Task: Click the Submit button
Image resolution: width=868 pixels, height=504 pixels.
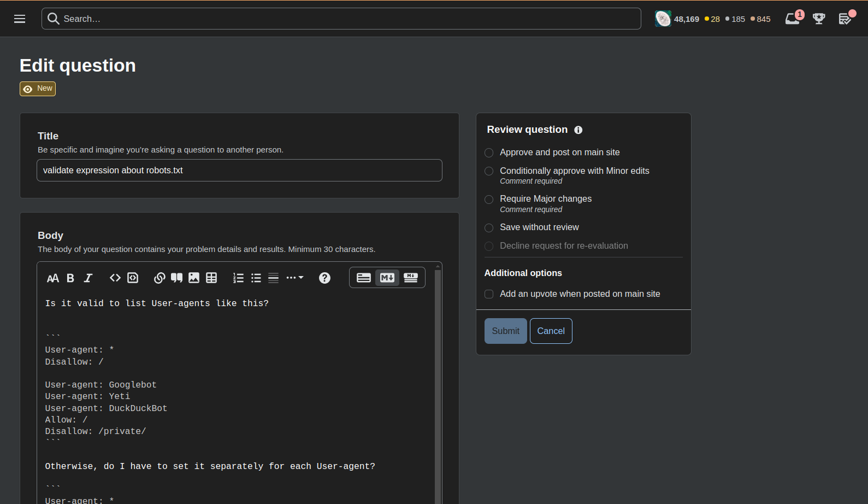Action: click(x=506, y=331)
